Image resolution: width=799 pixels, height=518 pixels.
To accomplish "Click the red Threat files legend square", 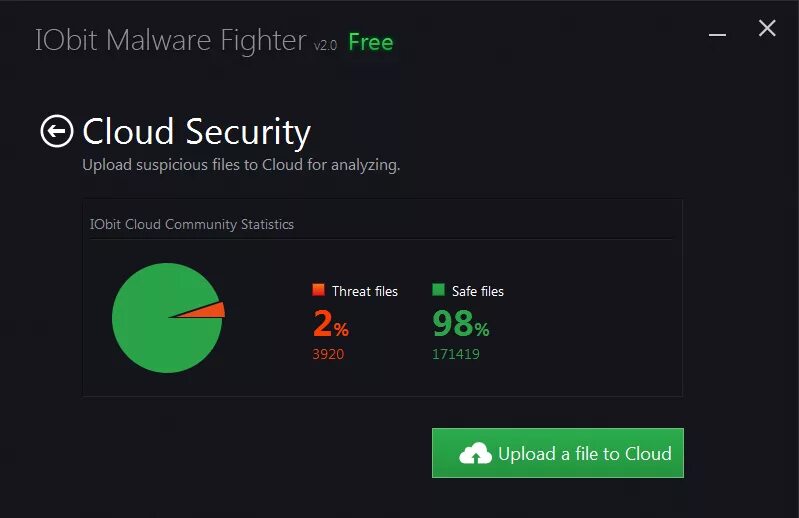I will pos(318,290).
